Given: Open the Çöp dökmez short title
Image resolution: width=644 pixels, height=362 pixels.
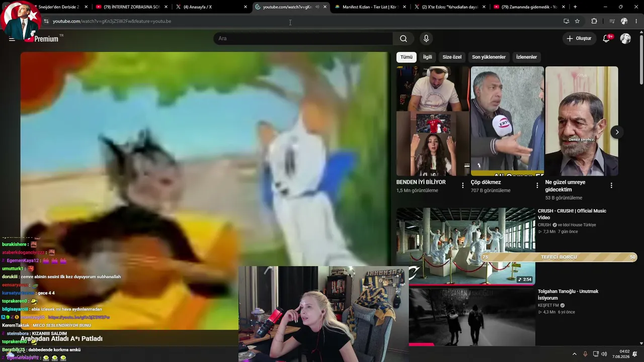Looking at the screenshot, I should (x=486, y=182).
